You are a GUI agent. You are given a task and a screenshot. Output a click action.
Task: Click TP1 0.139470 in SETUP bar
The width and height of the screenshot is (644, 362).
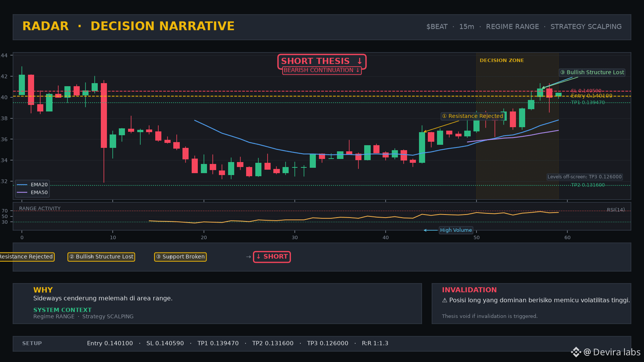(218, 343)
